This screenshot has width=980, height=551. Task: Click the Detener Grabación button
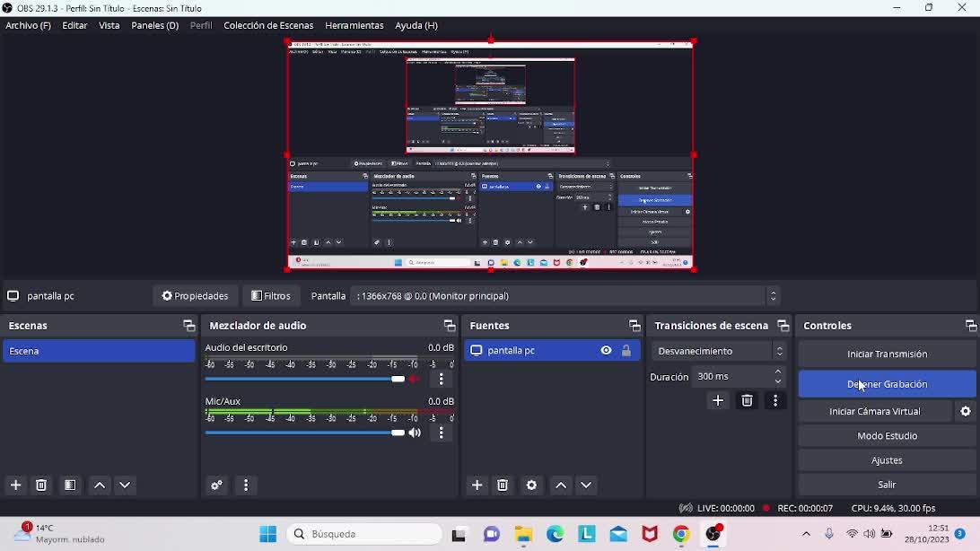[887, 384]
